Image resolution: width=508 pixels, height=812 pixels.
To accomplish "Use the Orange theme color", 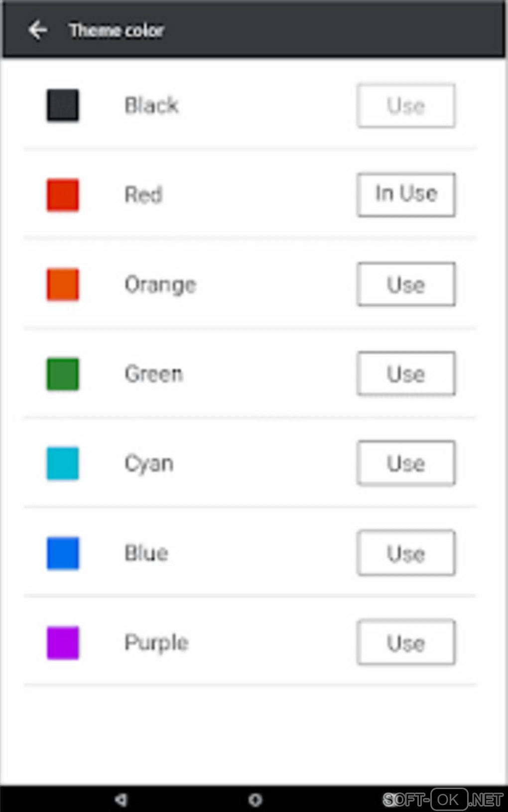I will point(406,284).
